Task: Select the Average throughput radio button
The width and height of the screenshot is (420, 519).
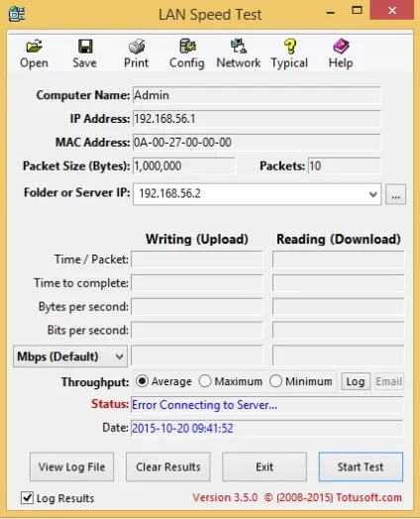Action: [142, 381]
